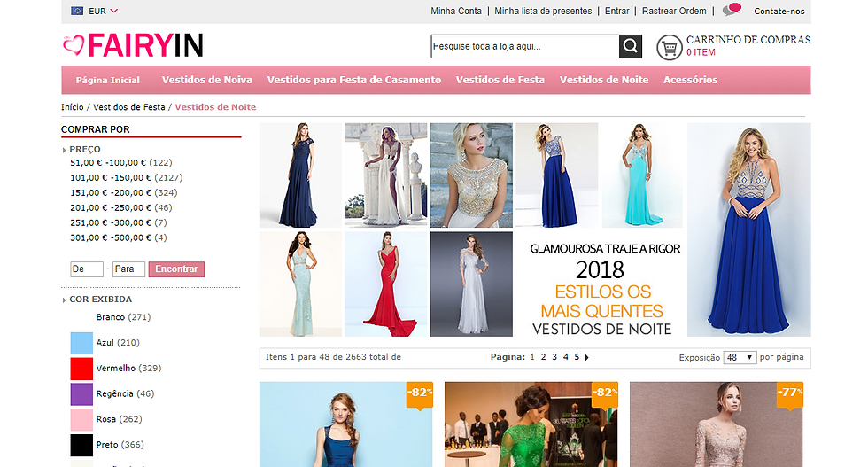Open the shopping cart icon
This screenshot has height=467, width=868.
670,48
